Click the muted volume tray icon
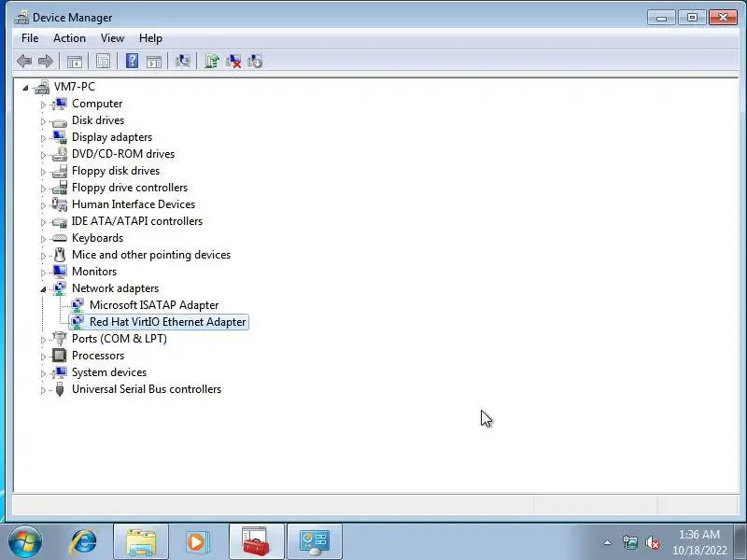 click(652, 542)
